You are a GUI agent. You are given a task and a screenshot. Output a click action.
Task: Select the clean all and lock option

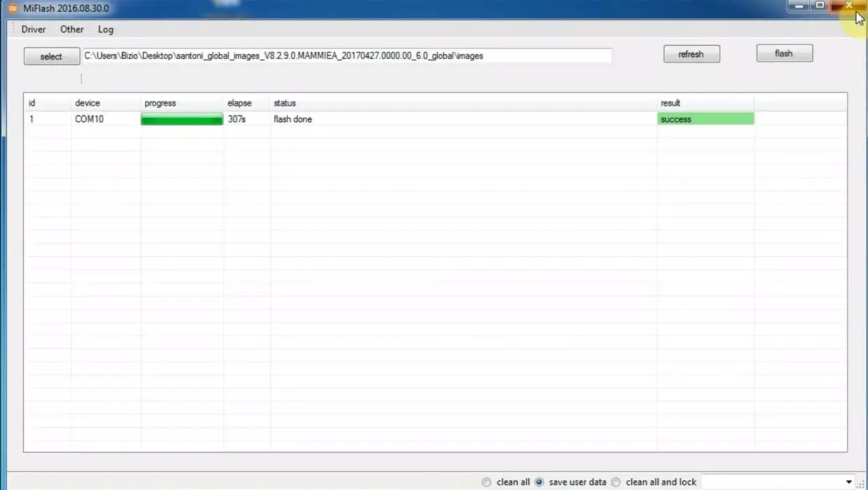(654, 482)
